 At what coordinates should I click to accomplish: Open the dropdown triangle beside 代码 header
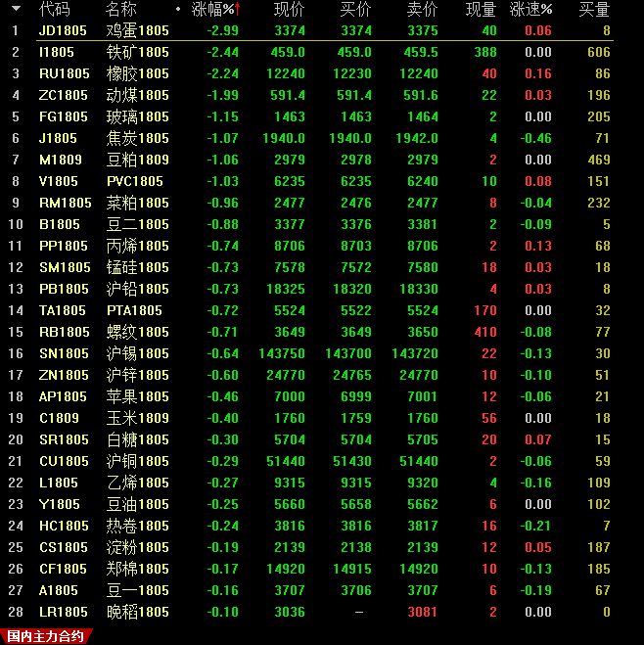(x=16, y=9)
